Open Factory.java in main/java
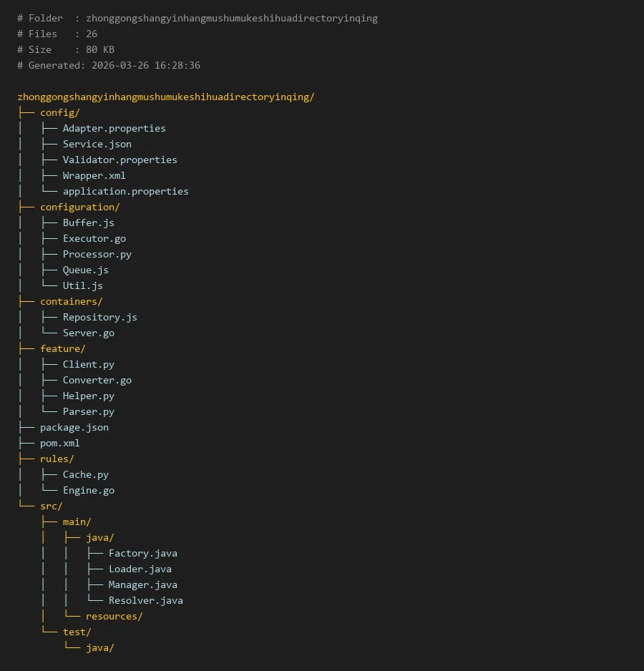Screen dimensions: 644x671 142,553
